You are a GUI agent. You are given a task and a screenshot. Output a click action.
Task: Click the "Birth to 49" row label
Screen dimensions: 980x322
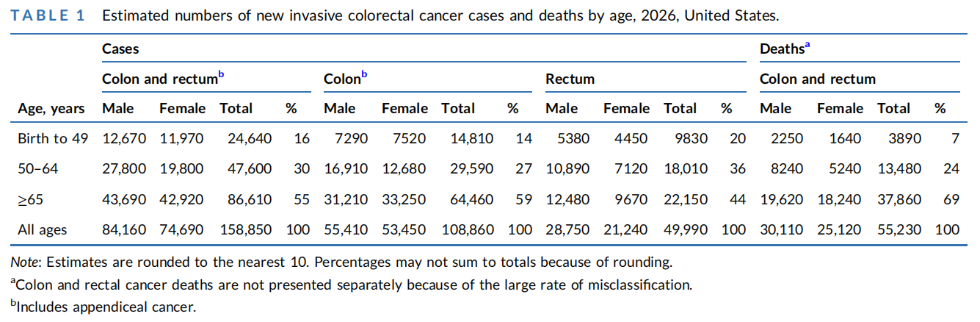[x=52, y=138]
